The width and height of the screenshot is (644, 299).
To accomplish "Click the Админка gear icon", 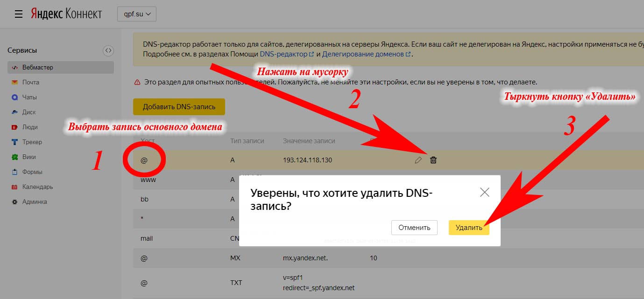I will click(x=14, y=202).
